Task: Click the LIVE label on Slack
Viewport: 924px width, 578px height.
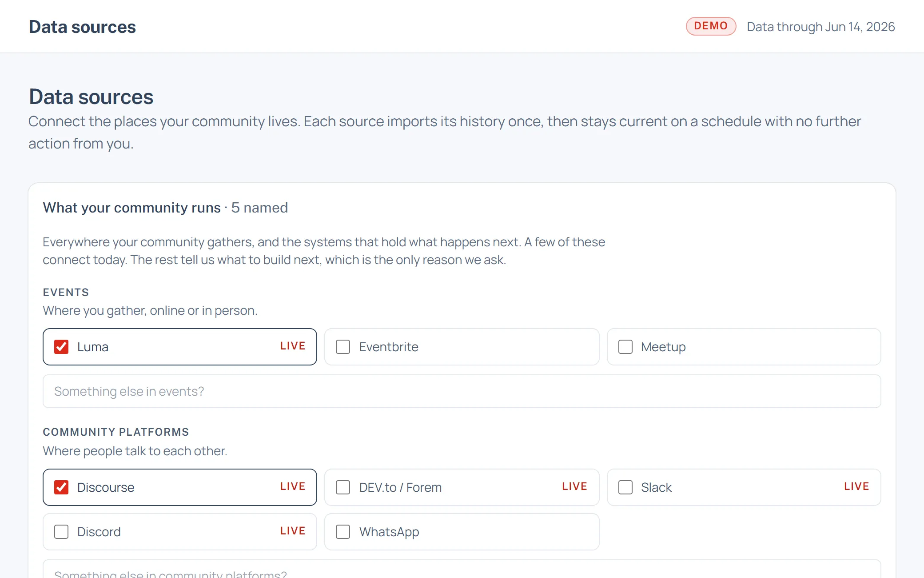Action: [x=856, y=486]
